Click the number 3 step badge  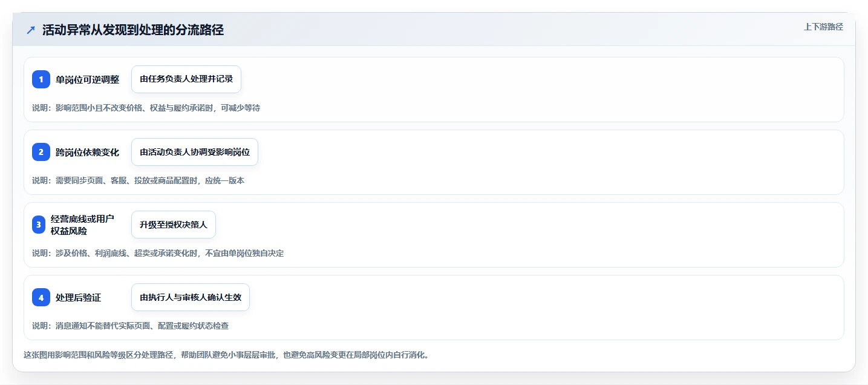click(x=39, y=225)
